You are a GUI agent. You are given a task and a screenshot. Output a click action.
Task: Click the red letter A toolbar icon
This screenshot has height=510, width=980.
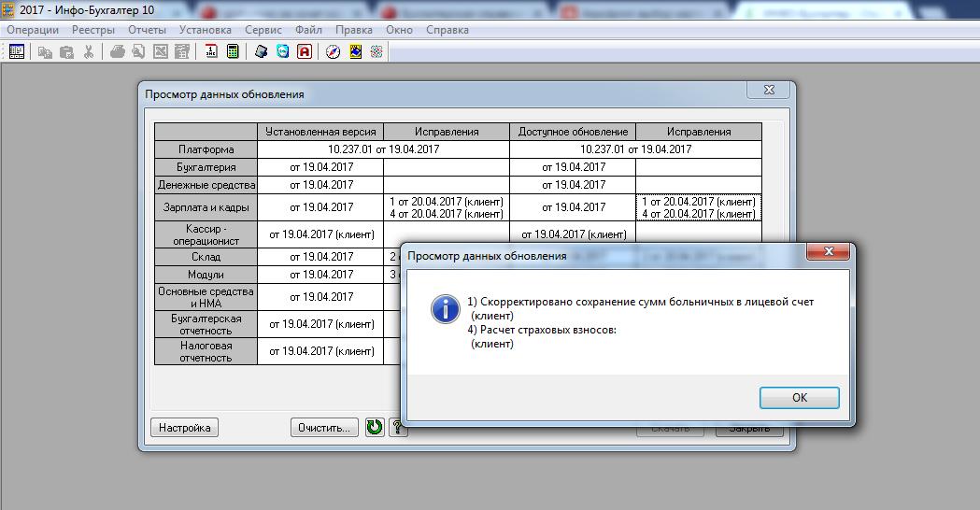coord(305,52)
